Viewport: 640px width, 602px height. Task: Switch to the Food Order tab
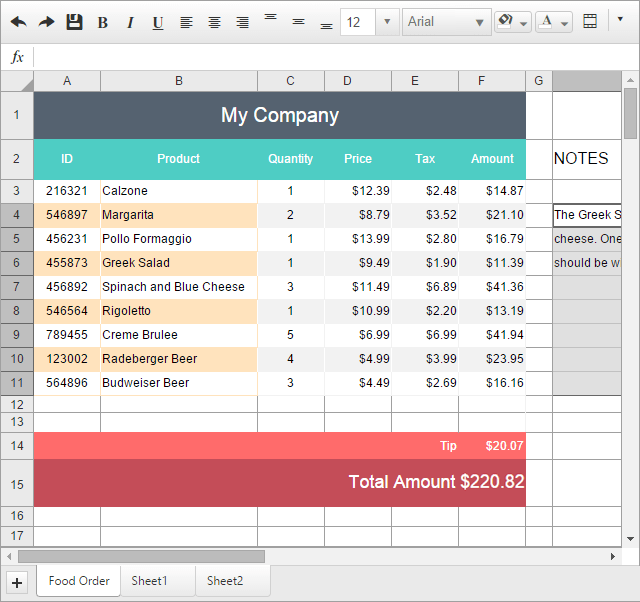click(x=79, y=581)
